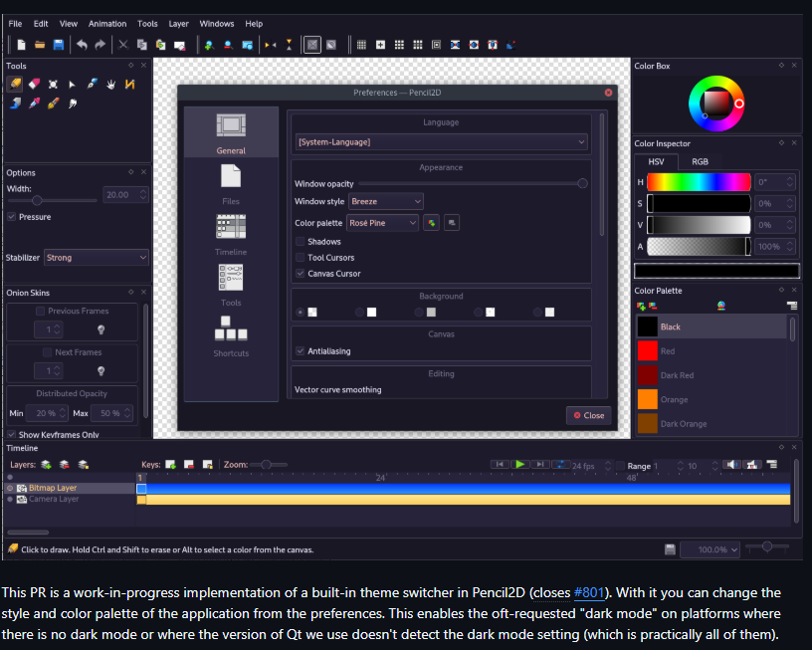Open the File menu
Screen dimensions: 812x650
[15, 24]
